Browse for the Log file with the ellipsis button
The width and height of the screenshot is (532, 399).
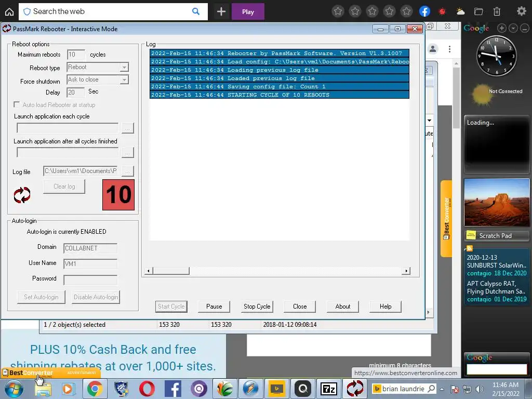click(x=128, y=171)
